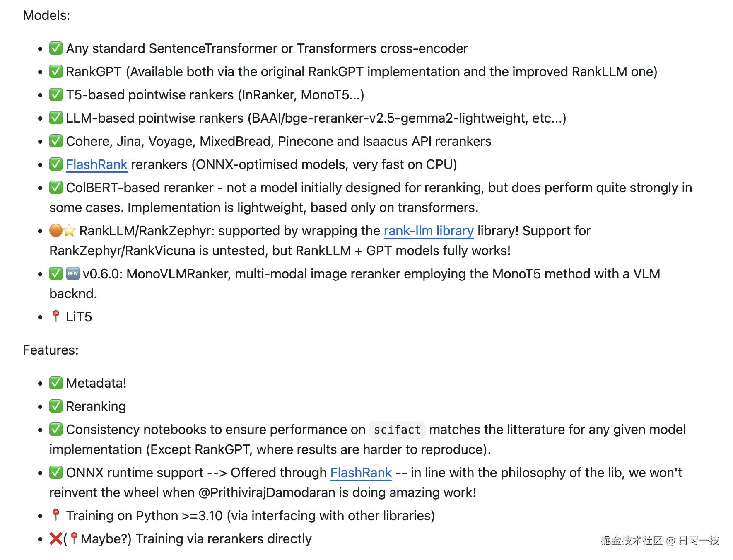Image resolution: width=733 pixels, height=560 pixels.
Task: Click the red cross mark before Maybe?
Action: pyautogui.click(x=56, y=538)
